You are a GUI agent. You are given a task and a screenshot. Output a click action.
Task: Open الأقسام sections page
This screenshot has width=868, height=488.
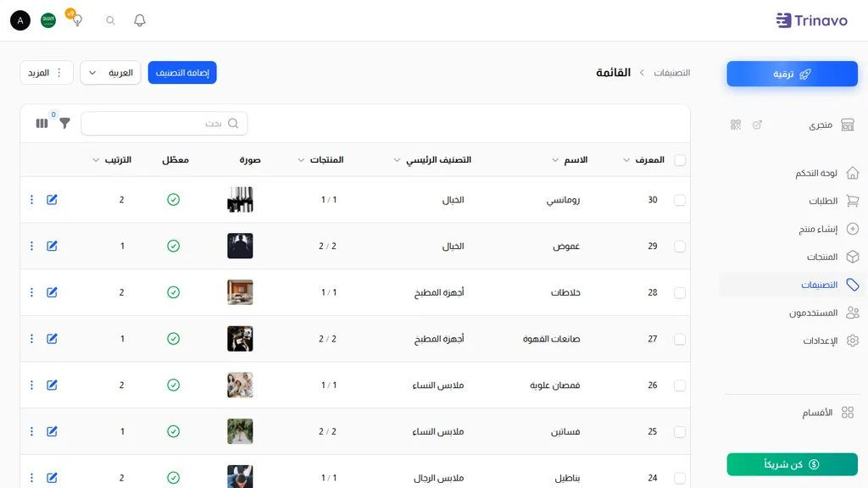click(x=827, y=413)
